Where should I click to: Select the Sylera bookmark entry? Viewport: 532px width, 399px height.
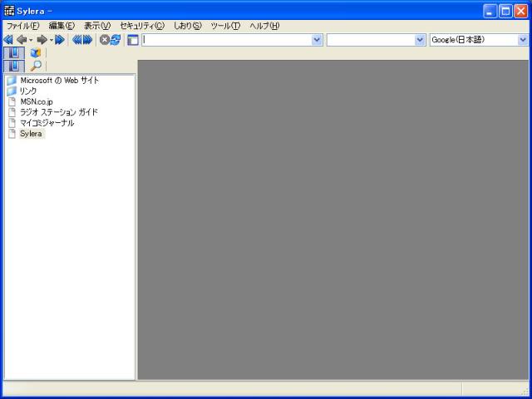[x=31, y=134]
